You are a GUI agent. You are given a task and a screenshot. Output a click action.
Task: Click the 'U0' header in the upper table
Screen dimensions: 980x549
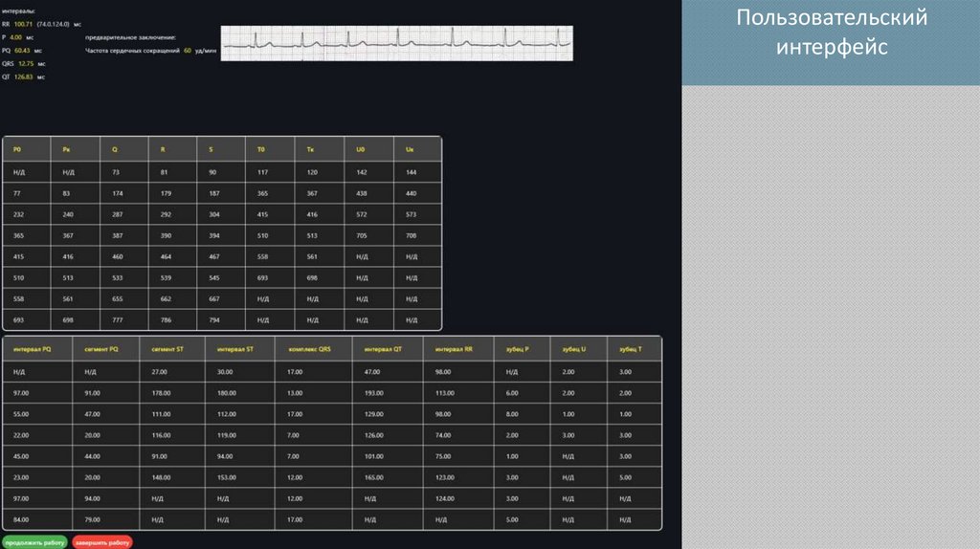point(368,149)
